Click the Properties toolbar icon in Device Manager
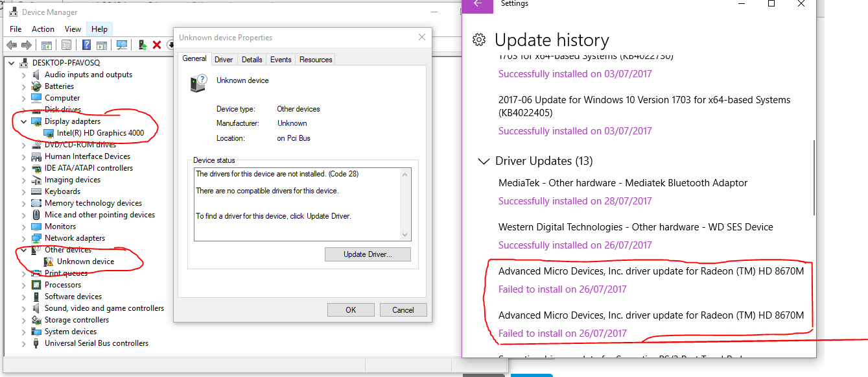This screenshot has width=868, height=377. coord(66,45)
